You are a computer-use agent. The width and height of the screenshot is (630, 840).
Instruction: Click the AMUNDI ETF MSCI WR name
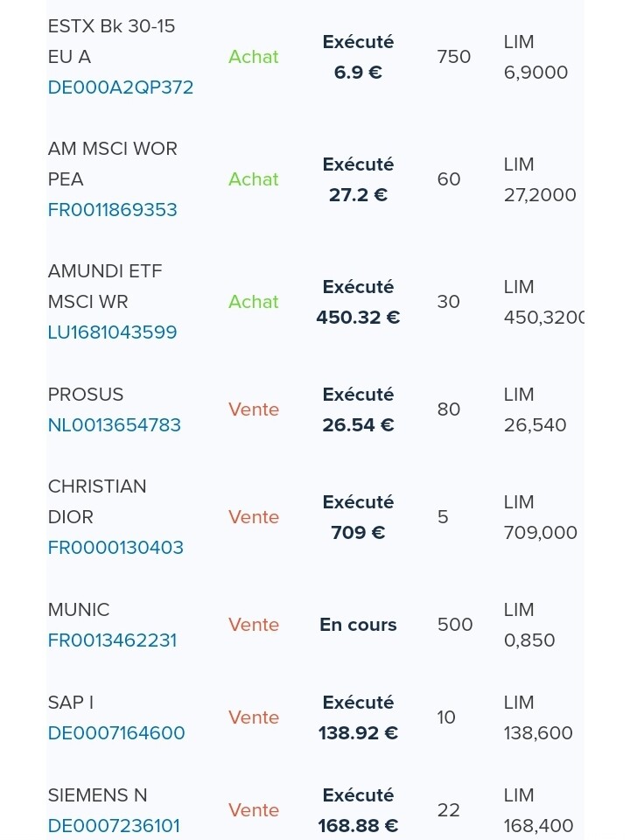coord(105,286)
